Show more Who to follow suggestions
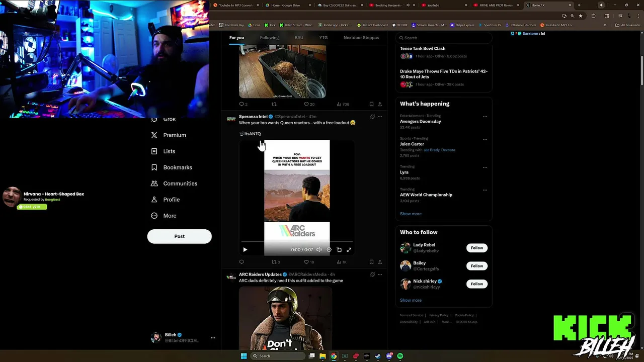 (411, 300)
